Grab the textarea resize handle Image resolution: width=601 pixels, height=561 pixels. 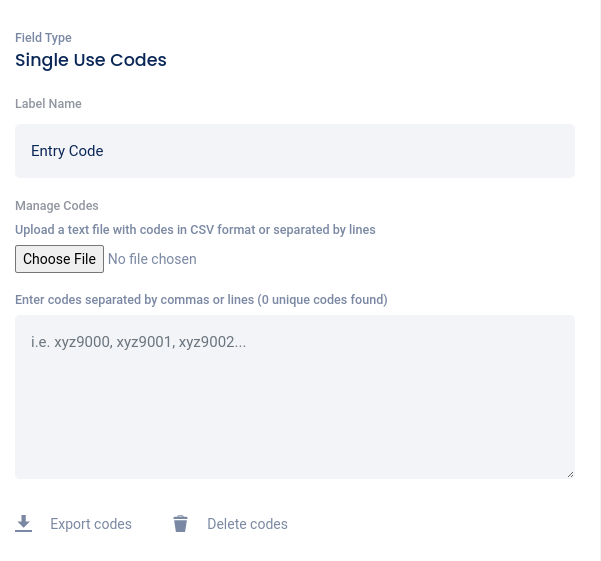(569, 473)
